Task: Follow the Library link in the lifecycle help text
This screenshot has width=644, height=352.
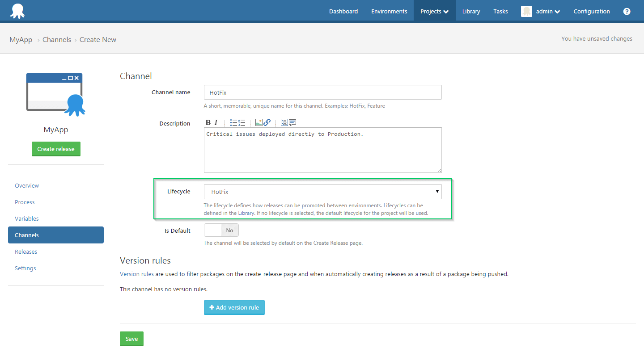Action: 246,213
